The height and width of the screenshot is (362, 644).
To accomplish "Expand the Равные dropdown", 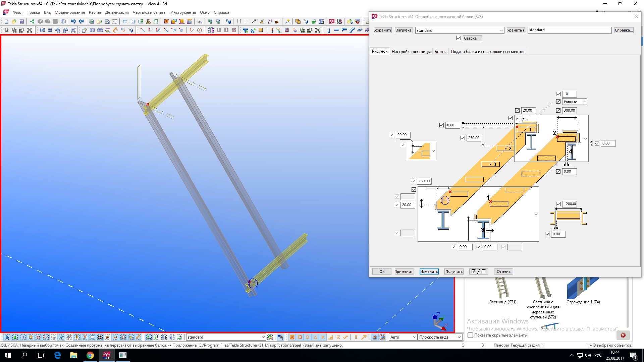I will 584,102.
